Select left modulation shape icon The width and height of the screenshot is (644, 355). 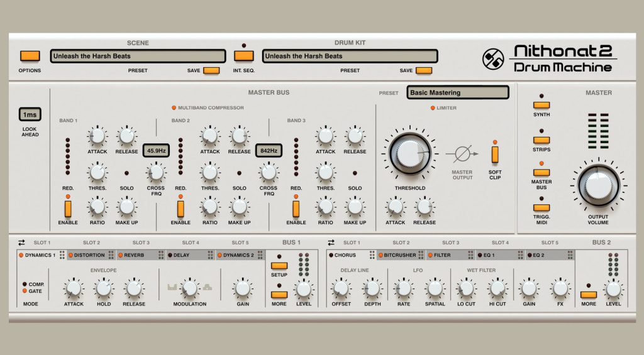point(172,287)
